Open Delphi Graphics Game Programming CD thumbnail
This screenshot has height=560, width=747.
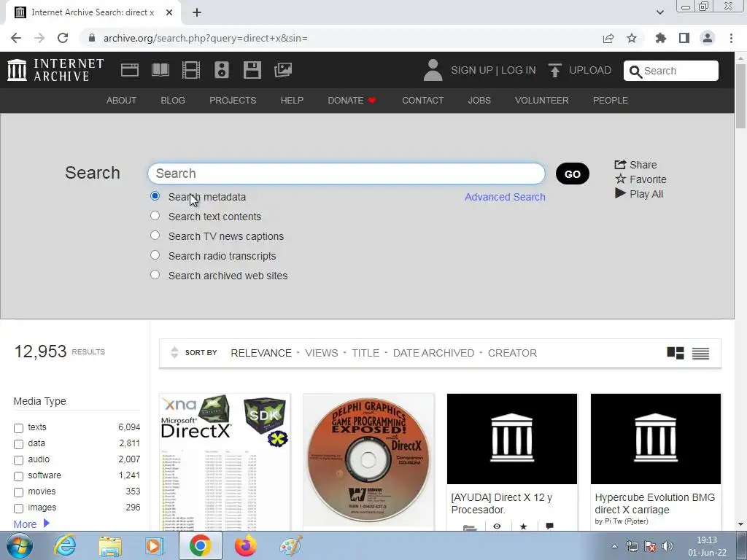pos(368,461)
